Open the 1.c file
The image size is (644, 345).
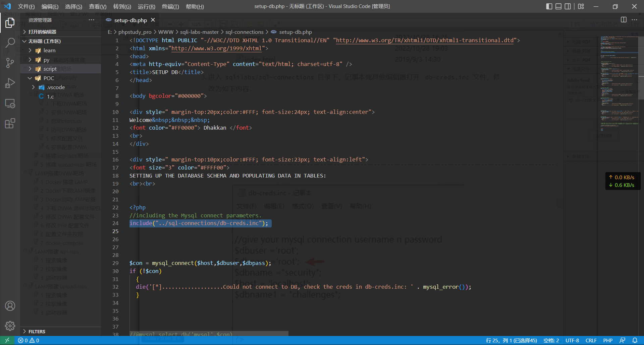point(60,97)
